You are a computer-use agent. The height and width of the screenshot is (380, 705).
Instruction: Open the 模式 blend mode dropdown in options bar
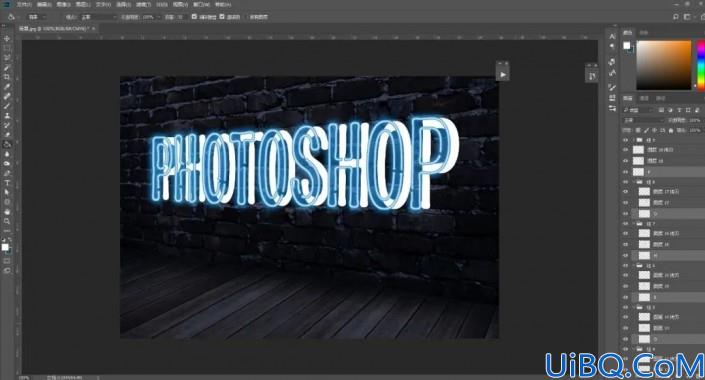tap(98, 17)
